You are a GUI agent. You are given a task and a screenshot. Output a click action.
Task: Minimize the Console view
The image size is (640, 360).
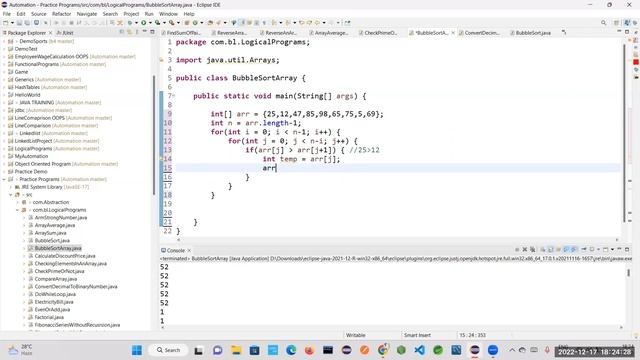[x=619, y=249]
